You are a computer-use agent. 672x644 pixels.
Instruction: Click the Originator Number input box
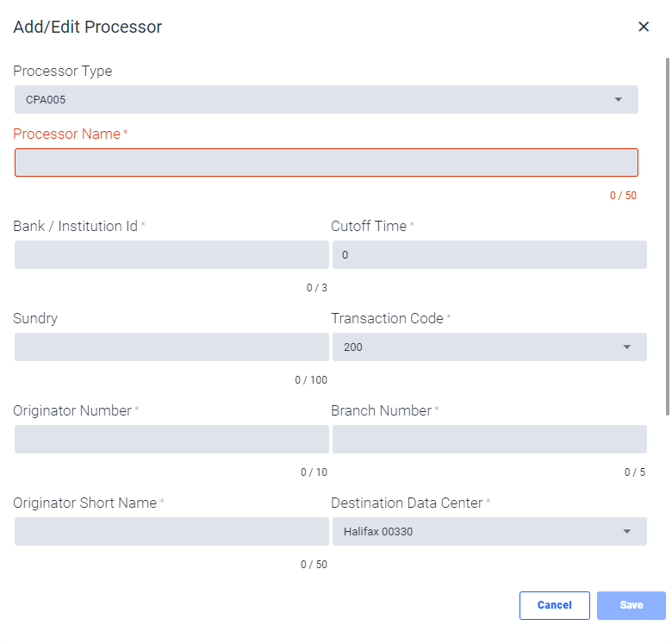pyautogui.click(x=171, y=439)
